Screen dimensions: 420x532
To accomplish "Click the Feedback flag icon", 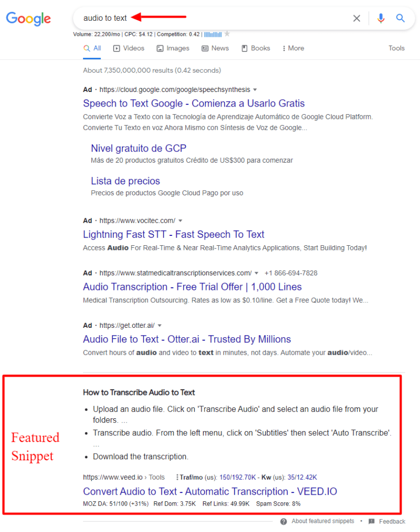I will click(372, 522).
